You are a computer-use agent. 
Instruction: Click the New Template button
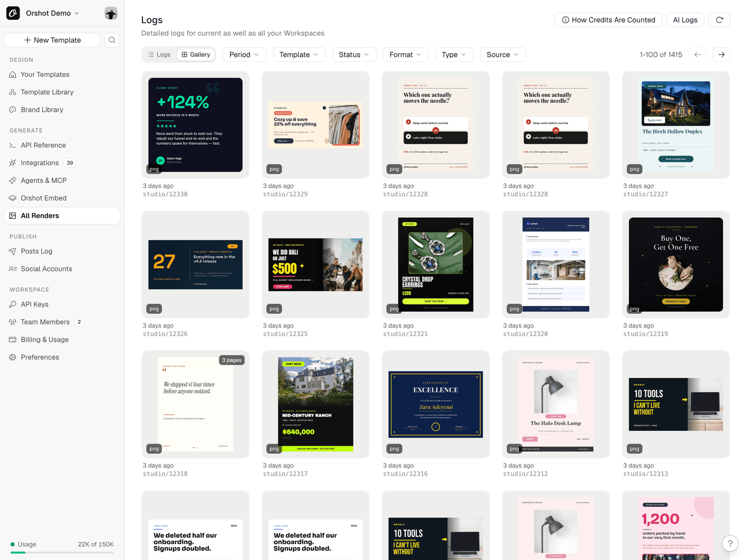point(52,40)
